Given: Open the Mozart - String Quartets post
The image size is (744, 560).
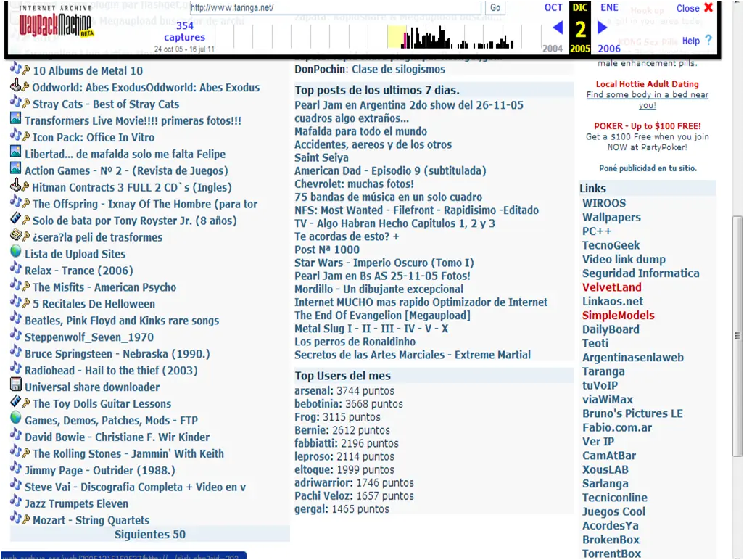Looking at the screenshot, I should click(91, 521).
